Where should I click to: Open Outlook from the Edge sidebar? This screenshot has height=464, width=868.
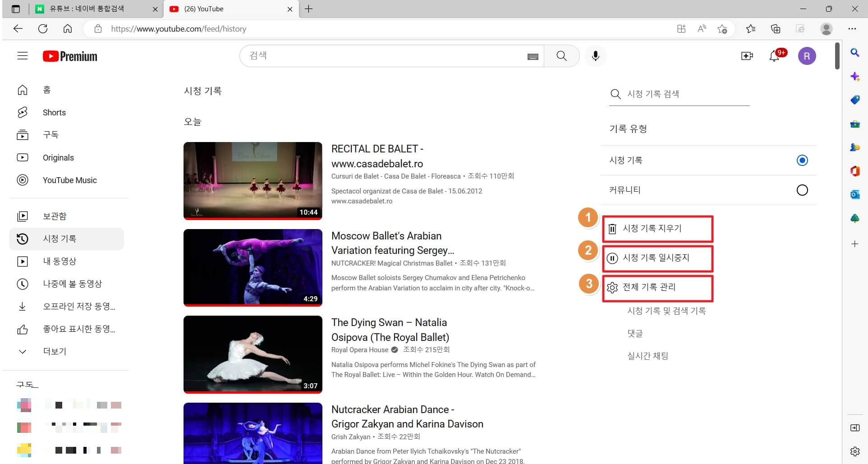[854, 194]
